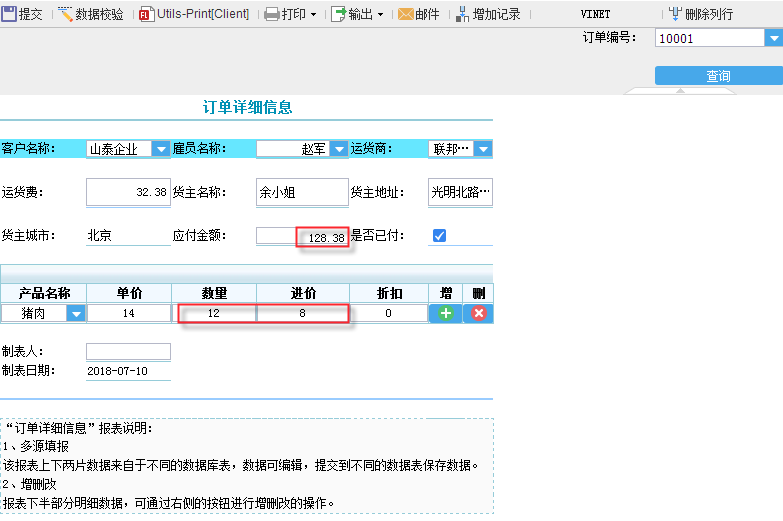The width and height of the screenshot is (783, 521).
Task: Click the 折扣 cell 0
Action: coord(389,313)
